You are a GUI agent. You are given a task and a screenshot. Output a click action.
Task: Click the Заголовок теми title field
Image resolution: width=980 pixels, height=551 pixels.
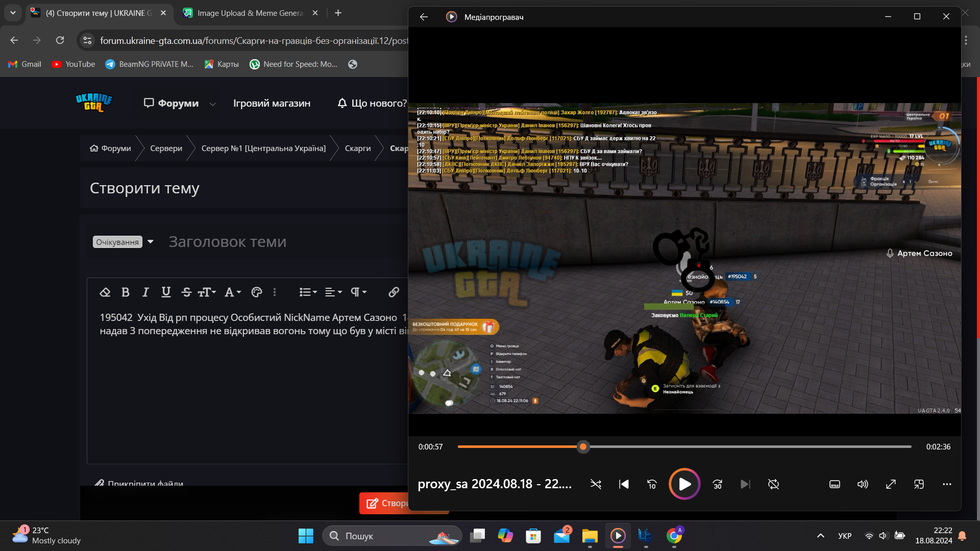pos(286,242)
